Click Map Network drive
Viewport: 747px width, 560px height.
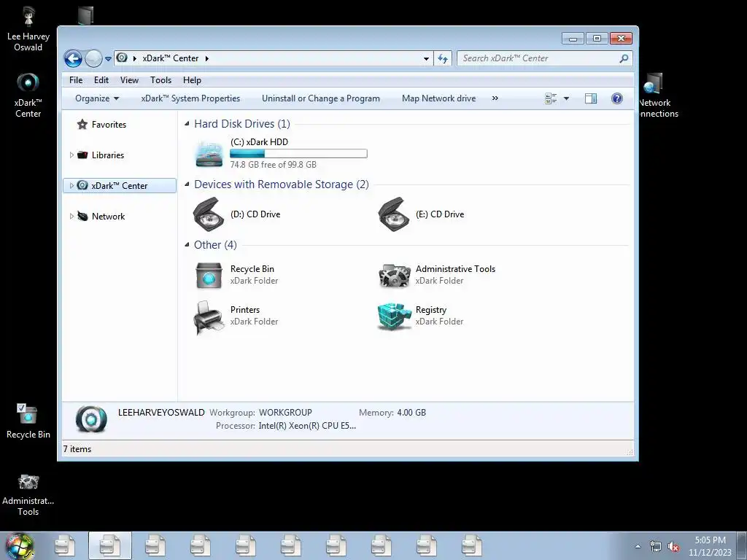(x=438, y=98)
